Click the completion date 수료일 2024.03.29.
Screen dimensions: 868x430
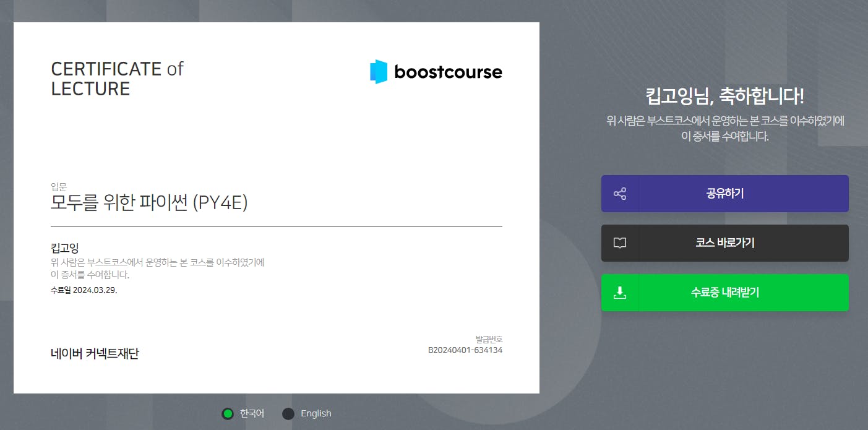[84, 290]
